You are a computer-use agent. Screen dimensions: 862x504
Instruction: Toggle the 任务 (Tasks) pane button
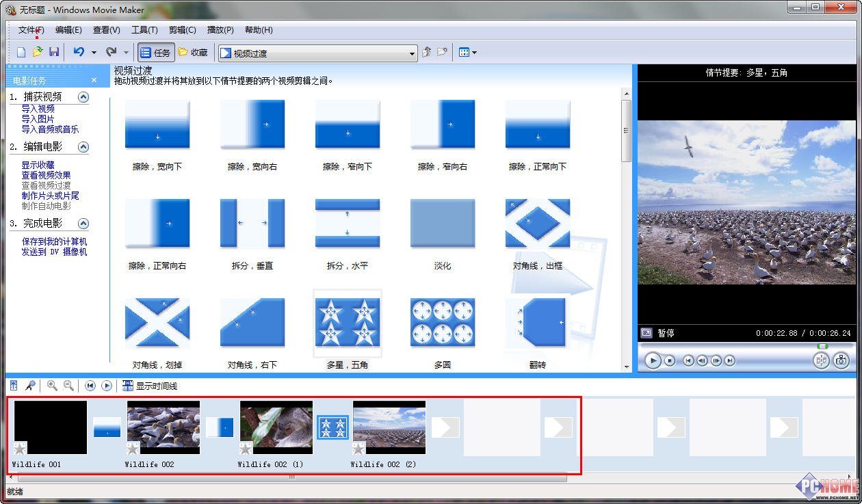point(155,51)
